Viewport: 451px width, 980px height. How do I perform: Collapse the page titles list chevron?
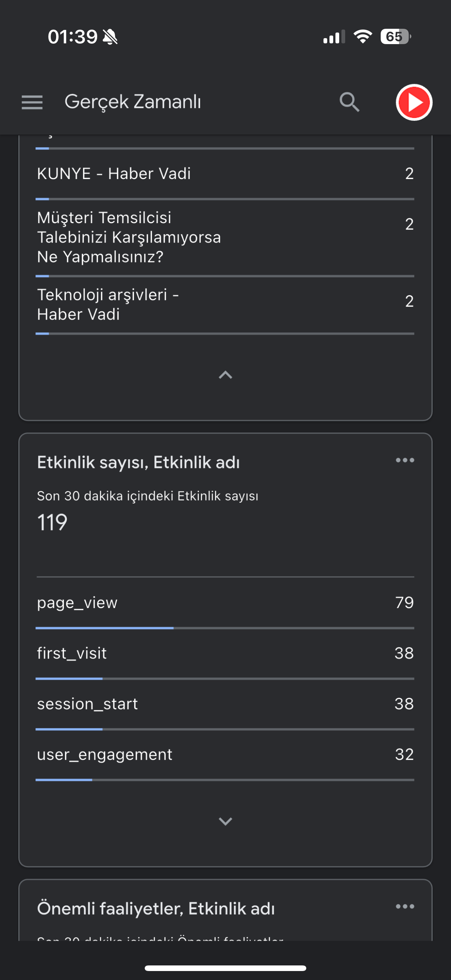tap(225, 375)
